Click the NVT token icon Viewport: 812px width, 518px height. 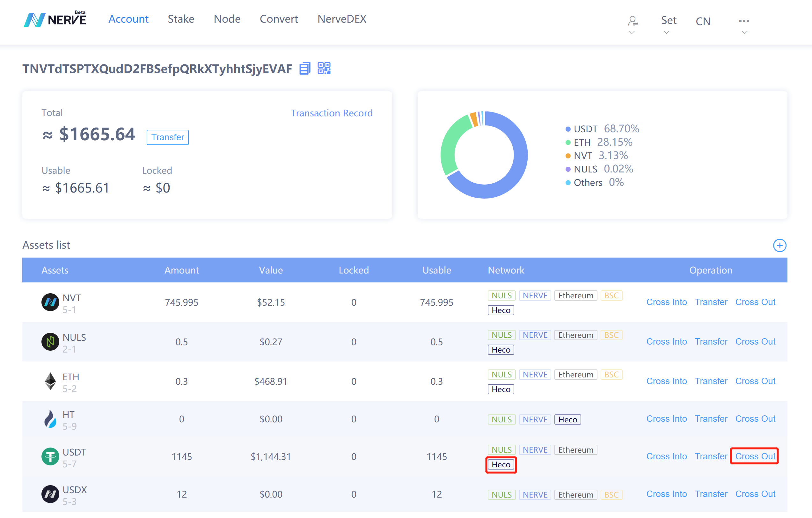[x=50, y=303]
